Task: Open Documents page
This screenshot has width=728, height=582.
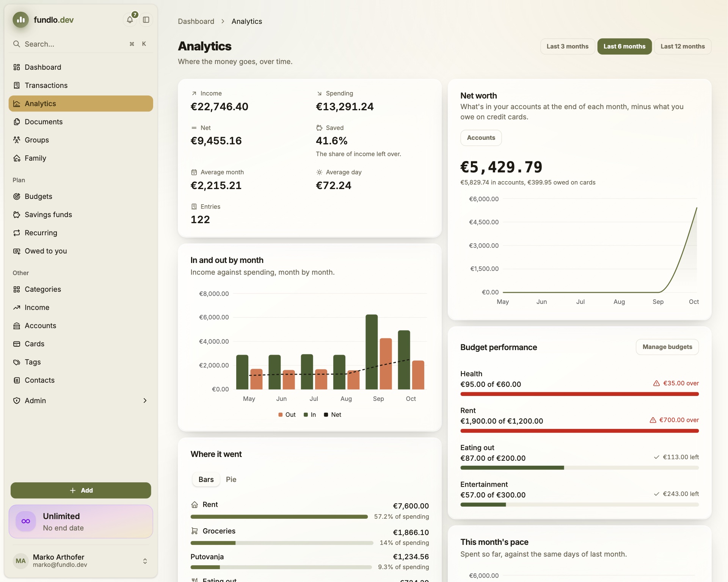Action: click(81, 122)
